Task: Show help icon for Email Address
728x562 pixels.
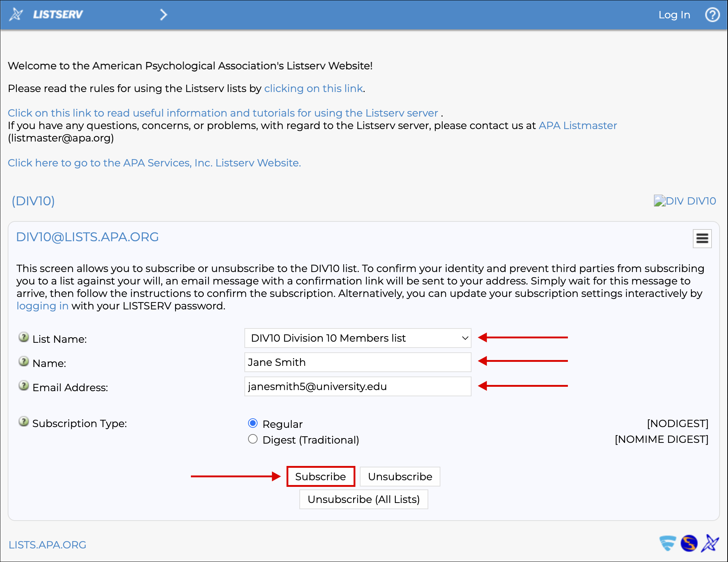Action: pyautogui.click(x=24, y=386)
